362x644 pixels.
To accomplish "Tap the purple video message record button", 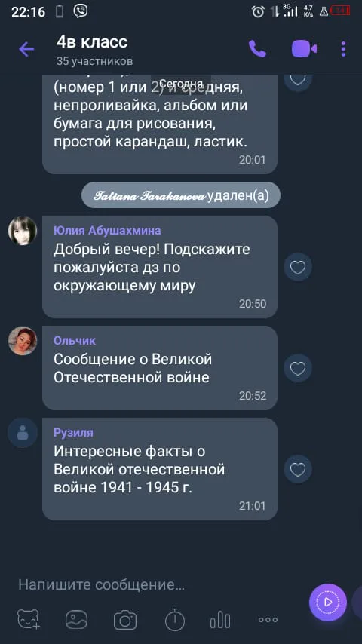I will [x=328, y=603].
